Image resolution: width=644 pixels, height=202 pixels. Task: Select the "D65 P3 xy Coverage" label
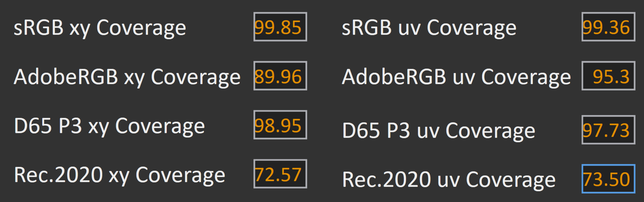click(109, 126)
